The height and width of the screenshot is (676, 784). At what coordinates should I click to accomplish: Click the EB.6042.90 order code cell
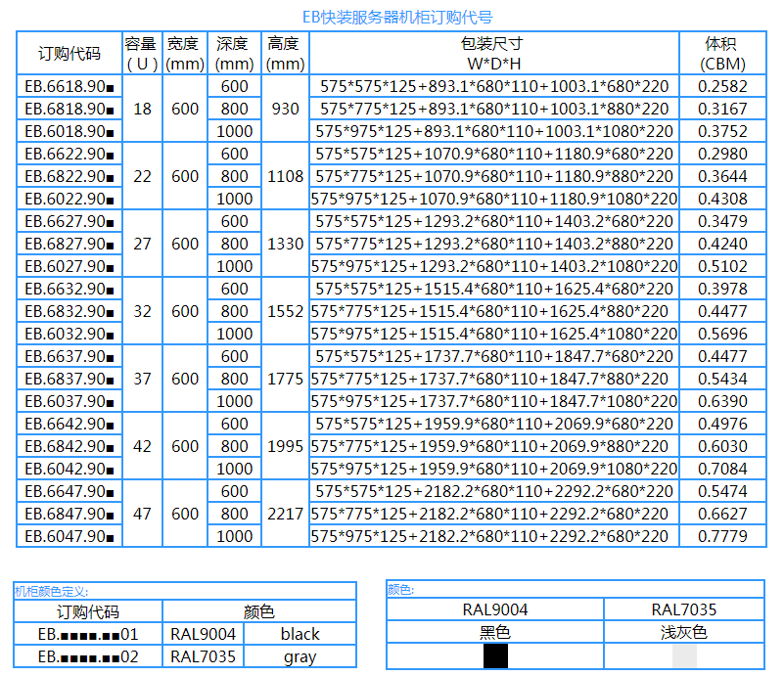click(x=69, y=469)
